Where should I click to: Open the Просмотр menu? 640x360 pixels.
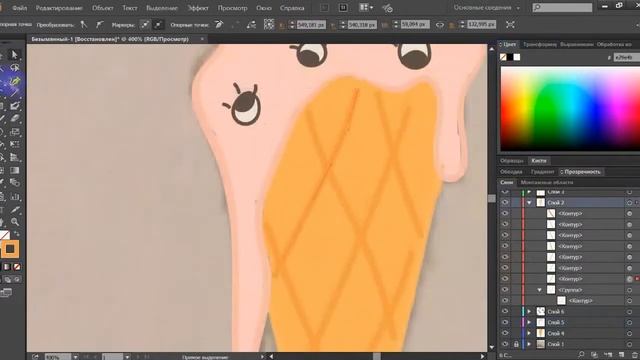click(232, 8)
